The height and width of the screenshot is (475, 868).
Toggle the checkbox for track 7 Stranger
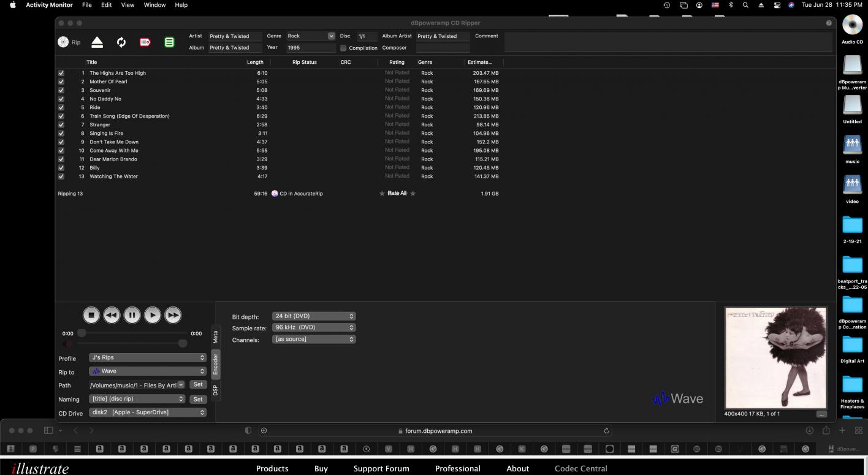click(x=61, y=124)
